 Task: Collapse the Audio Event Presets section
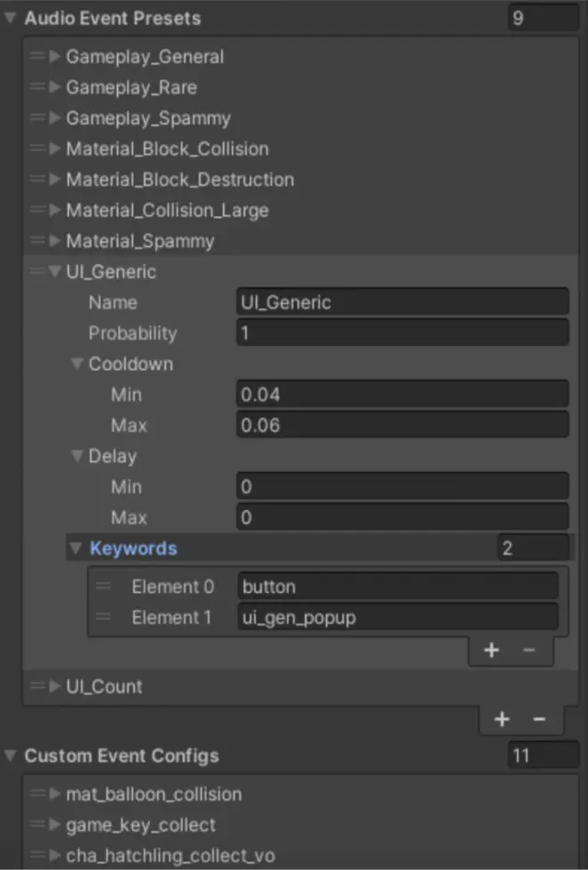10,19
